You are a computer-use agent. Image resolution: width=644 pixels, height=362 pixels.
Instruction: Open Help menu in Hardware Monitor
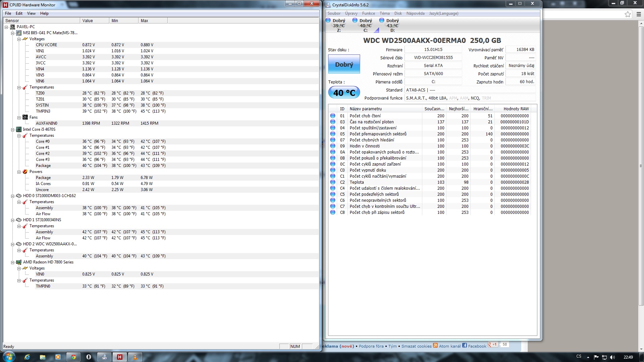click(x=44, y=13)
